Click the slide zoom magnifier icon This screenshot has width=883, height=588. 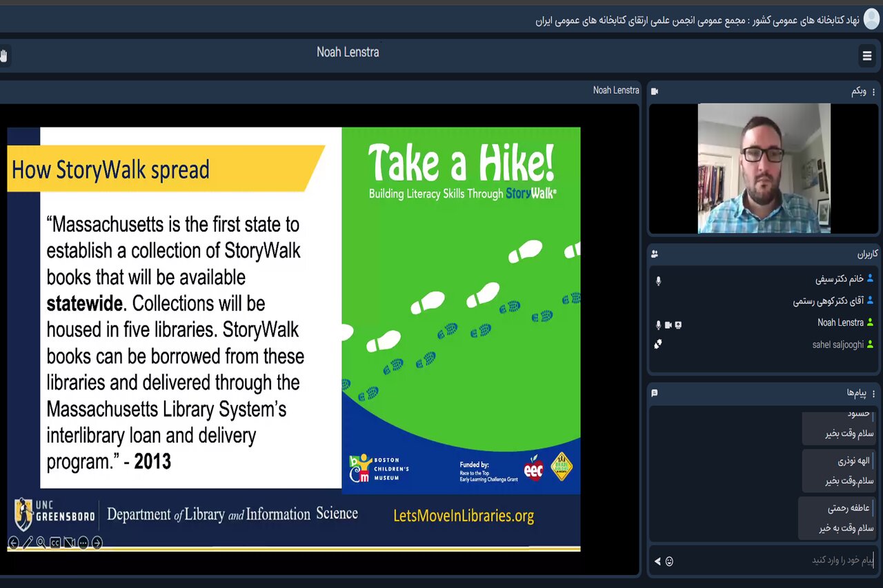(41, 543)
